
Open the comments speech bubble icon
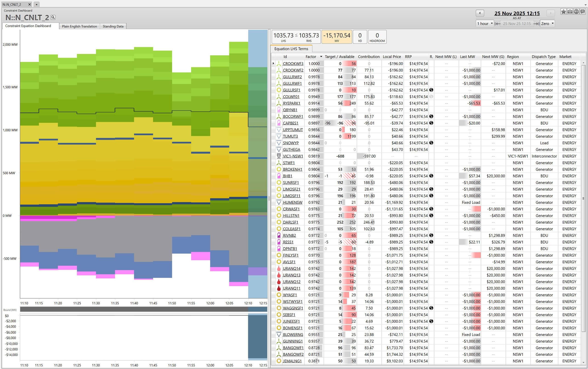point(583,12)
